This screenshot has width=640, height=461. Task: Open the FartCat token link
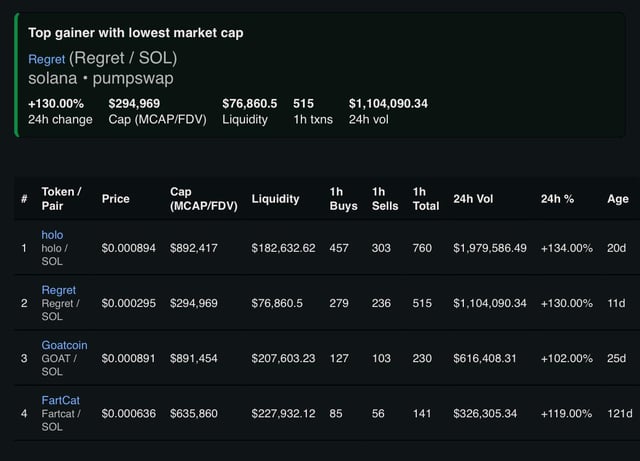(60, 400)
